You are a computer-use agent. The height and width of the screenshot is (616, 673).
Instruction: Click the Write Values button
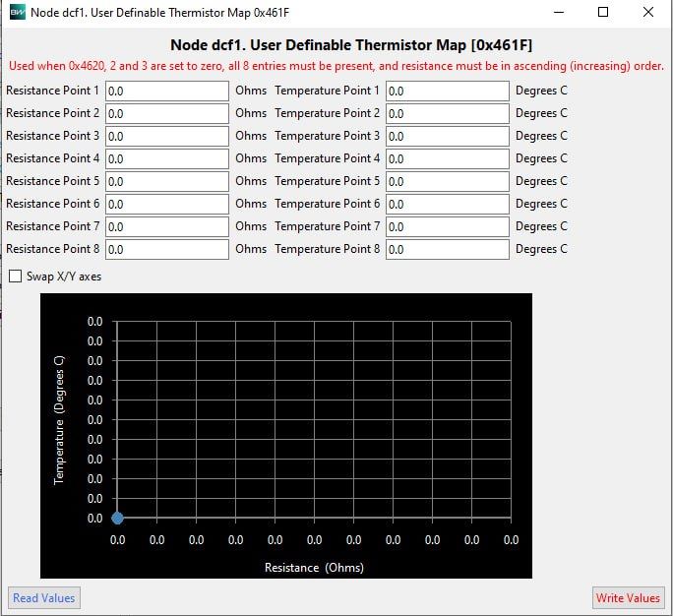[628, 598]
